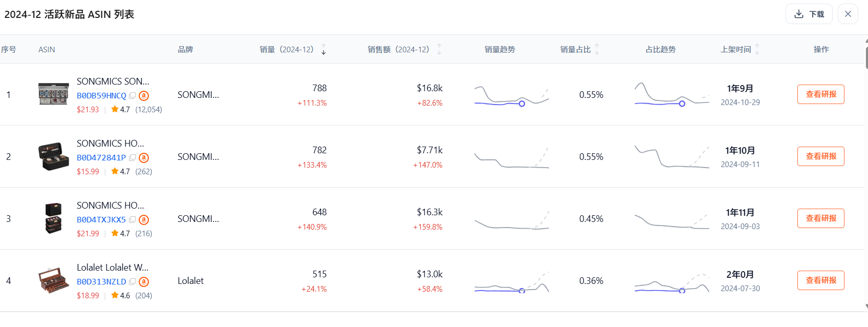Select listing date 2024-10-29
This screenshot has width=868, height=327.
[740, 103]
